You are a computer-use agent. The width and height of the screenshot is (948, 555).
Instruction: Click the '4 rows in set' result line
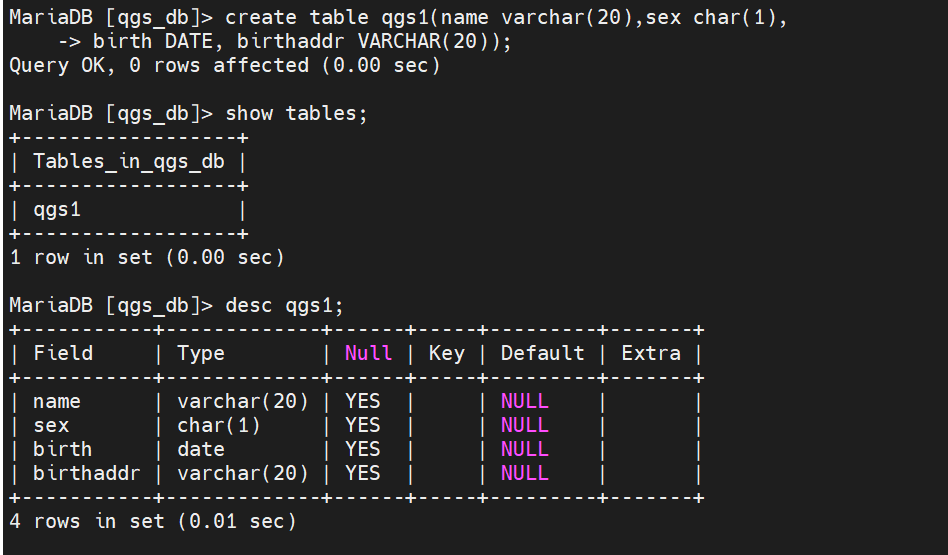click(153, 522)
